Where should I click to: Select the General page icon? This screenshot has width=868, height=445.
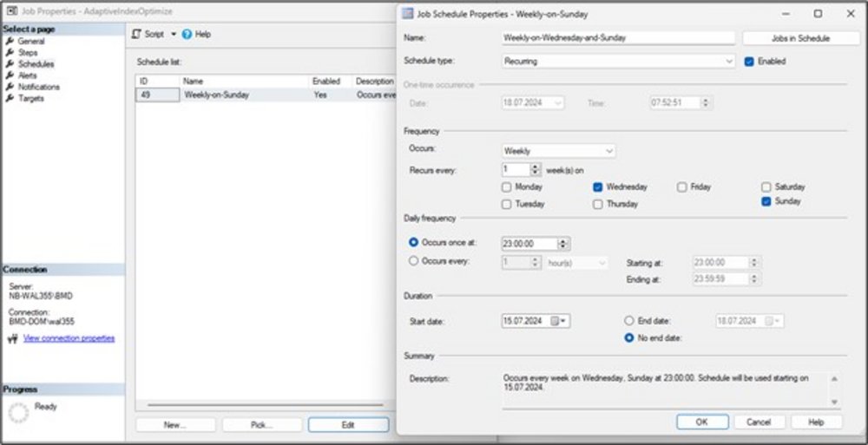coord(10,41)
